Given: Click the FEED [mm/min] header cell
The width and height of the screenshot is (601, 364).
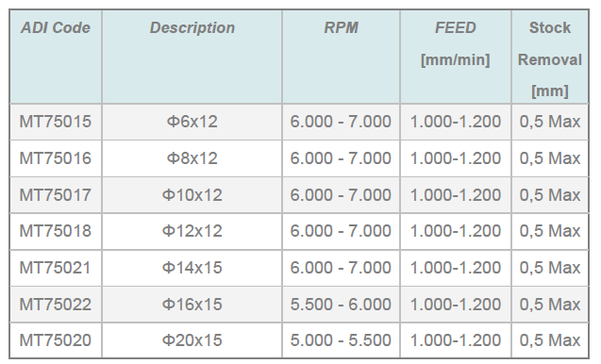Looking at the screenshot, I should coord(456,57).
